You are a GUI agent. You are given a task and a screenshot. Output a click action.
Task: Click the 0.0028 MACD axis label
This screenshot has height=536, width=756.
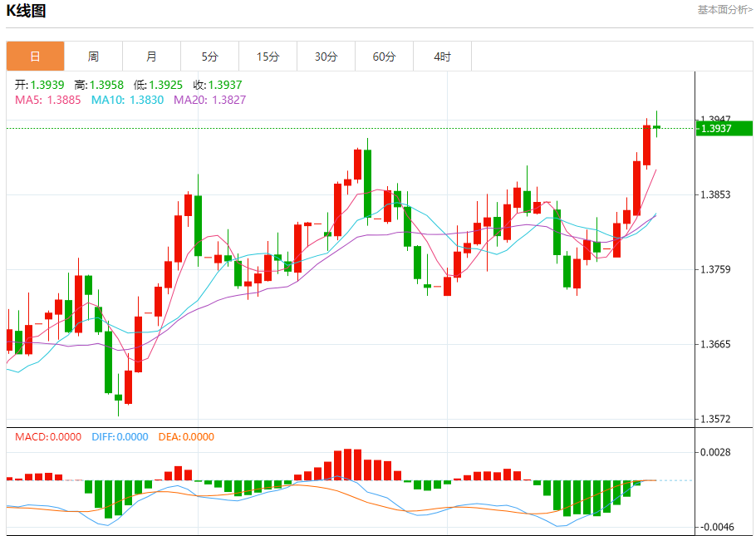click(x=715, y=453)
